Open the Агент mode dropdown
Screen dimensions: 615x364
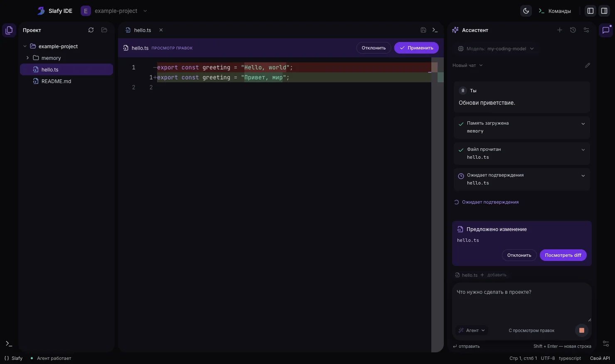pos(472,330)
